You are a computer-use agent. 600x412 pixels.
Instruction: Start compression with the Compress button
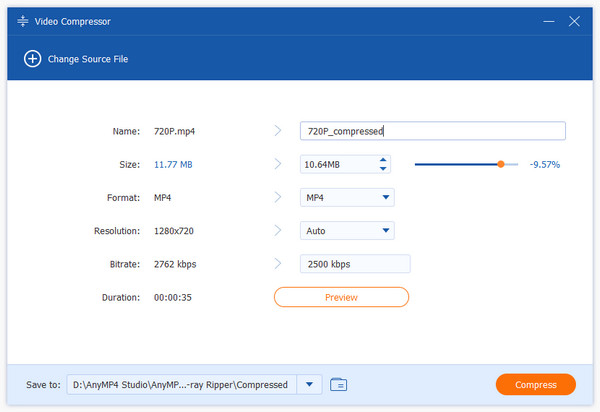click(535, 385)
